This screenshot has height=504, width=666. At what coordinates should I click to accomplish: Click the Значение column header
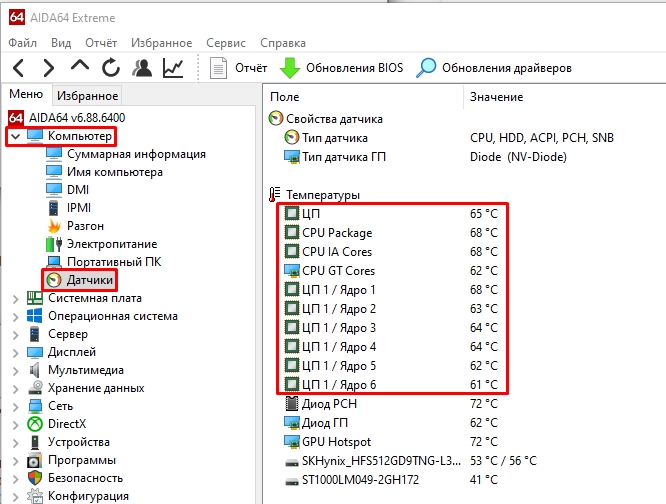click(x=496, y=96)
